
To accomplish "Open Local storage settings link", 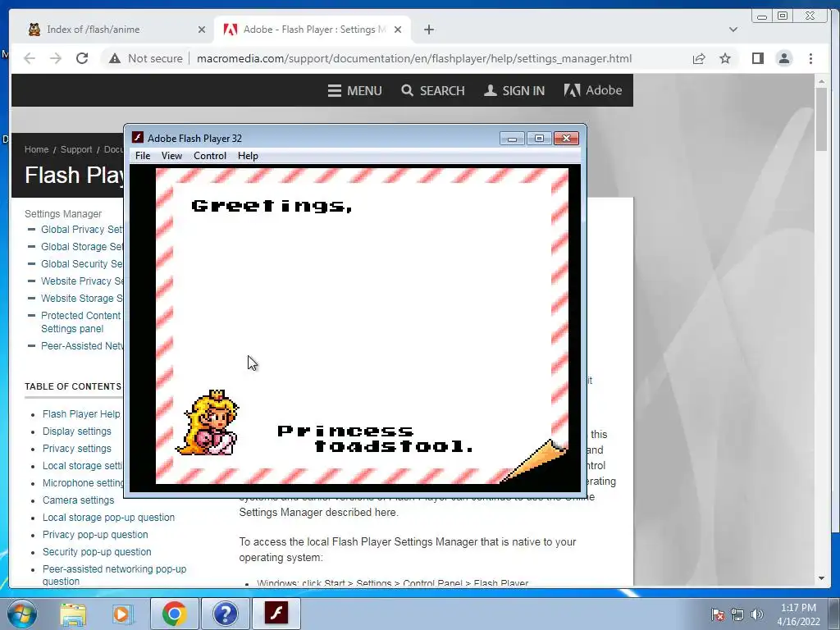I will (83, 466).
